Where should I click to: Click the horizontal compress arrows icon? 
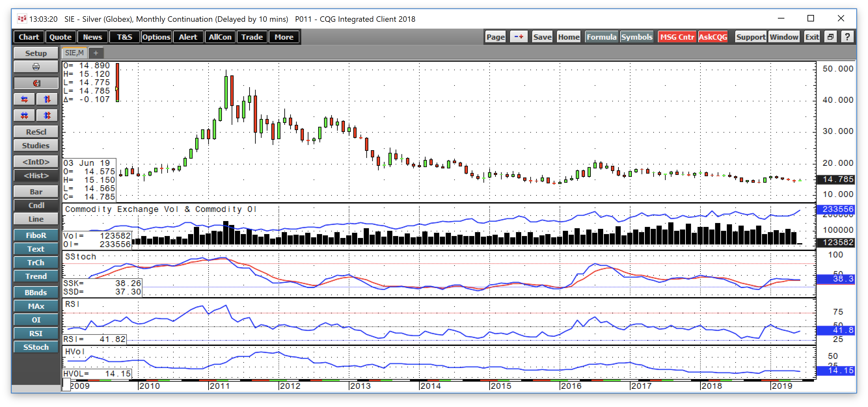[24, 115]
